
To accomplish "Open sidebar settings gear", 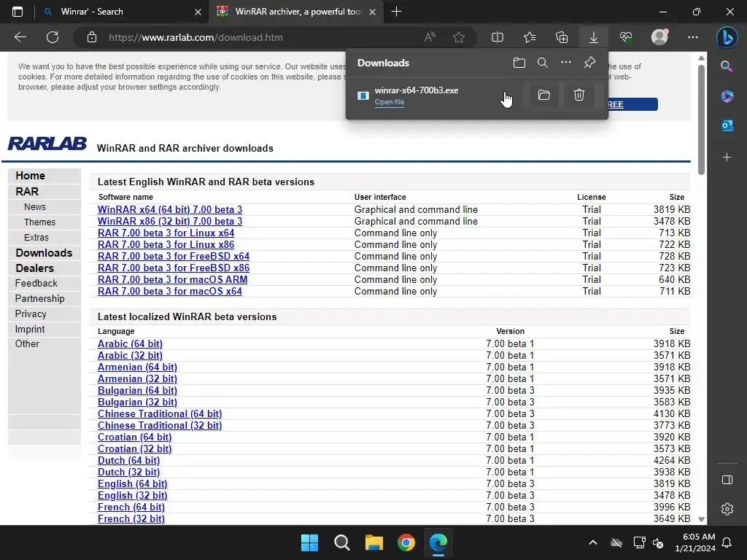I will (x=727, y=509).
